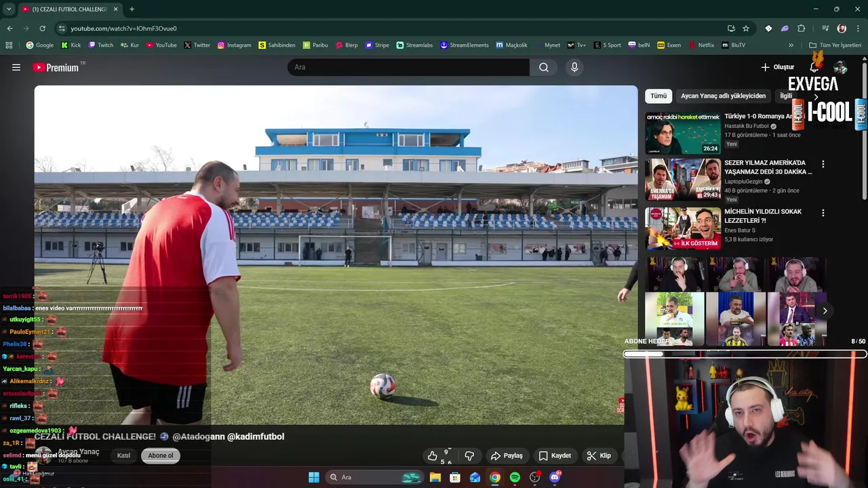Open File Explorer from taskbar
The image size is (868, 488).
click(435, 477)
